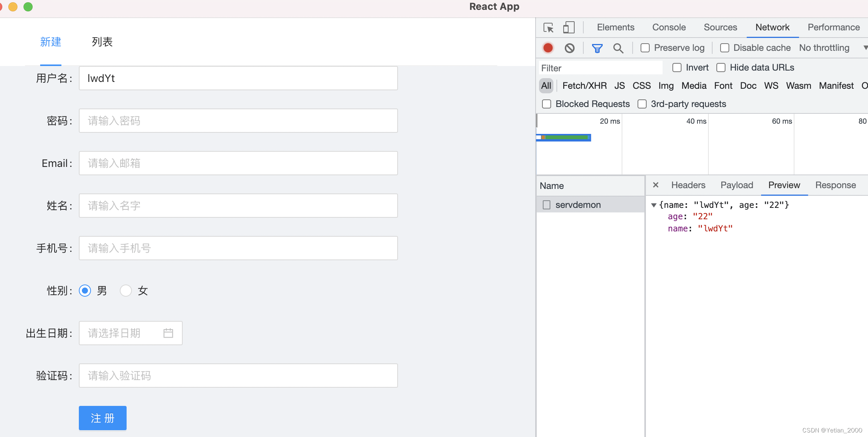The height and width of the screenshot is (437, 868).
Task: Filter requests by Font type
Action: tap(723, 86)
